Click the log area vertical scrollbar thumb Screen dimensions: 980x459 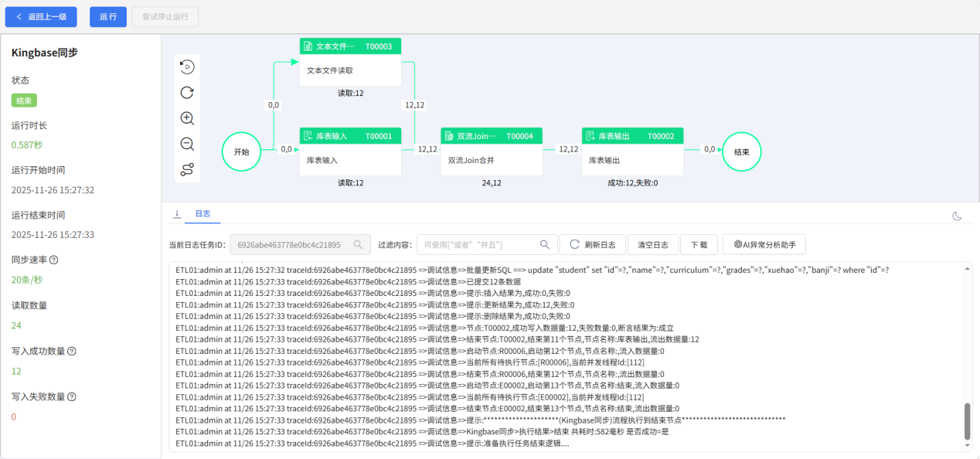pyautogui.click(x=967, y=420)
